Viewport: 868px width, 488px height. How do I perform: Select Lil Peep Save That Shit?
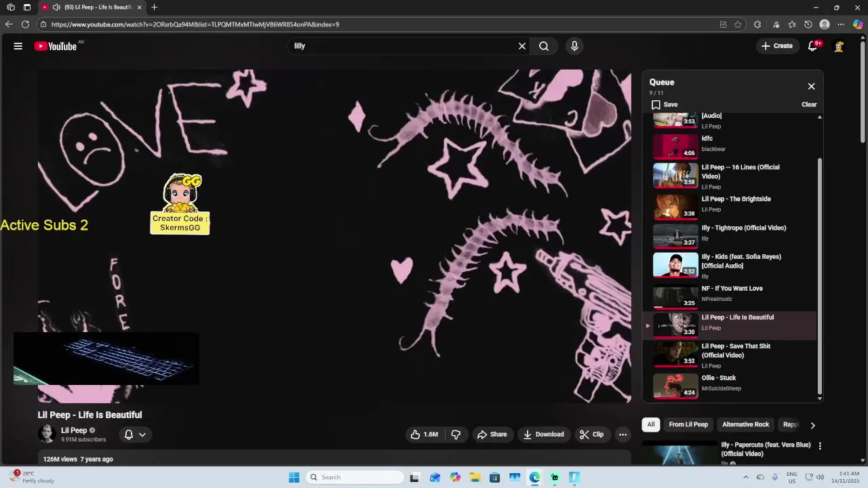coord(730,355)
